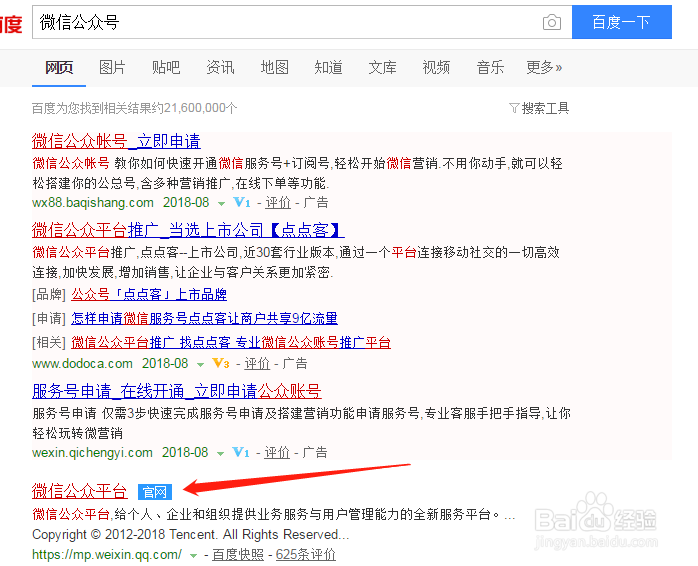Image resolution: width=698 pixels, height=566 pixels.
Task: Click 广告 label on www.dodoca.com result
Action: (x=295, y=363)
